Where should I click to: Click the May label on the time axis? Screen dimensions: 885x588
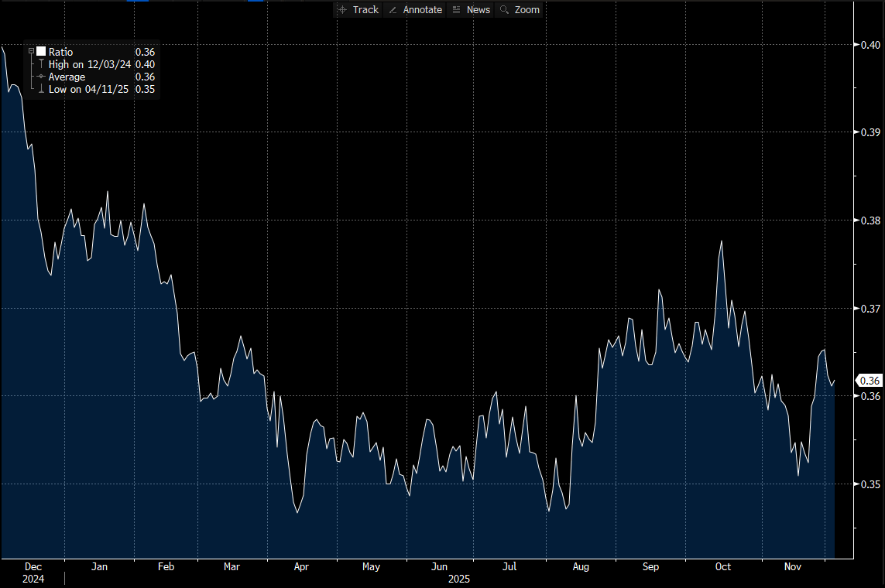tap(371, 566)
